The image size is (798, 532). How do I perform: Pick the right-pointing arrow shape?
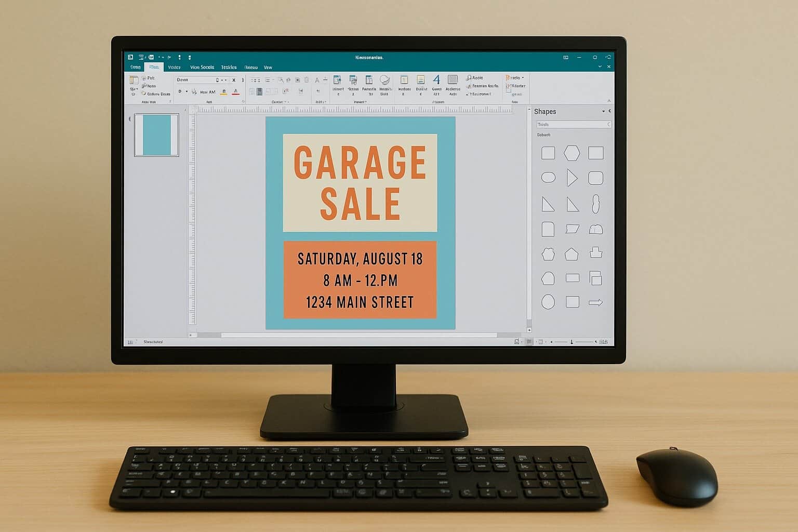tap(595, 302)
